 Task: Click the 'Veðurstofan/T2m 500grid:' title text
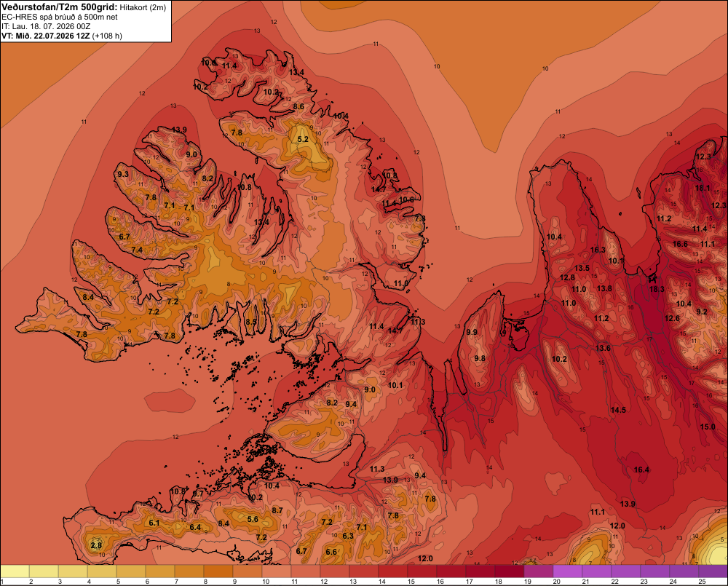point(60,7)
